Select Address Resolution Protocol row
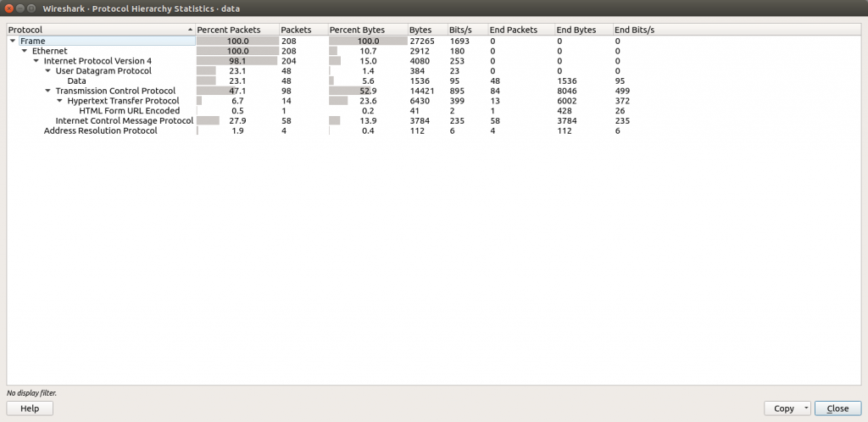868x422 pixels. point(100,131)
